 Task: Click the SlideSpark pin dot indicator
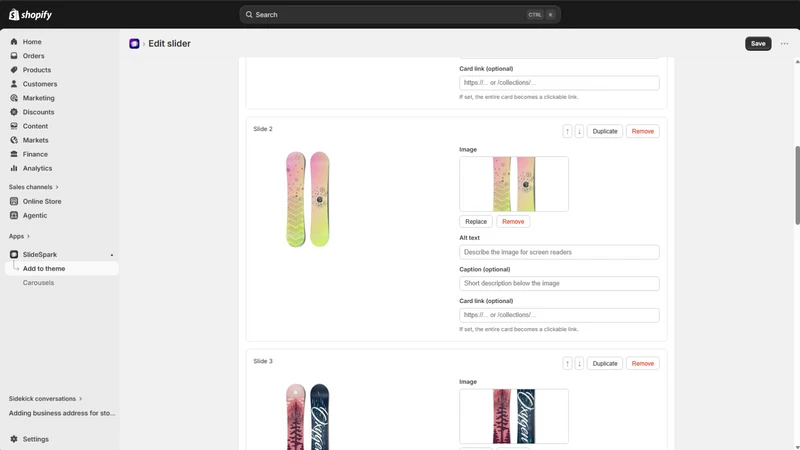[112, 255]
